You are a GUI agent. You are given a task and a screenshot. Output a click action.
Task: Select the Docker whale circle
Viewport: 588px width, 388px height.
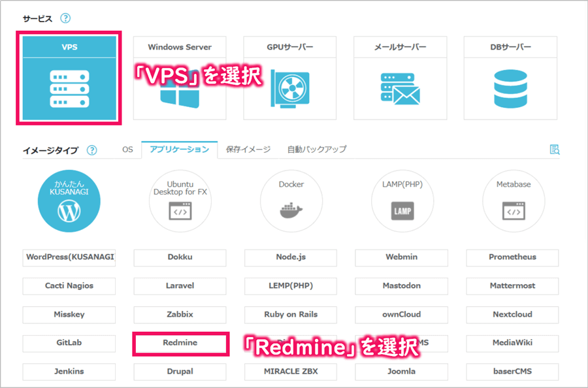pyautogui.click(x=291, y=201)
